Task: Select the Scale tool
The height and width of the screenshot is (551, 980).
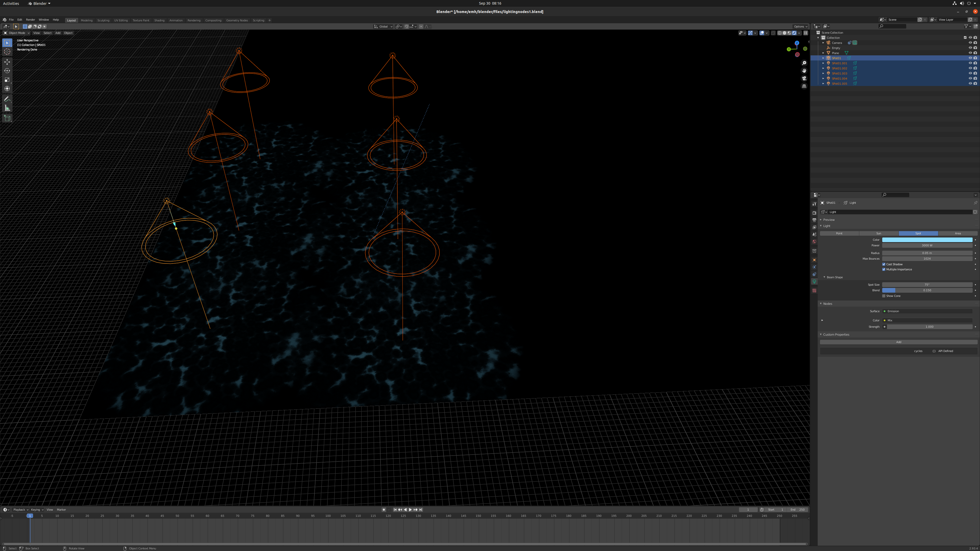Action: 7,80
